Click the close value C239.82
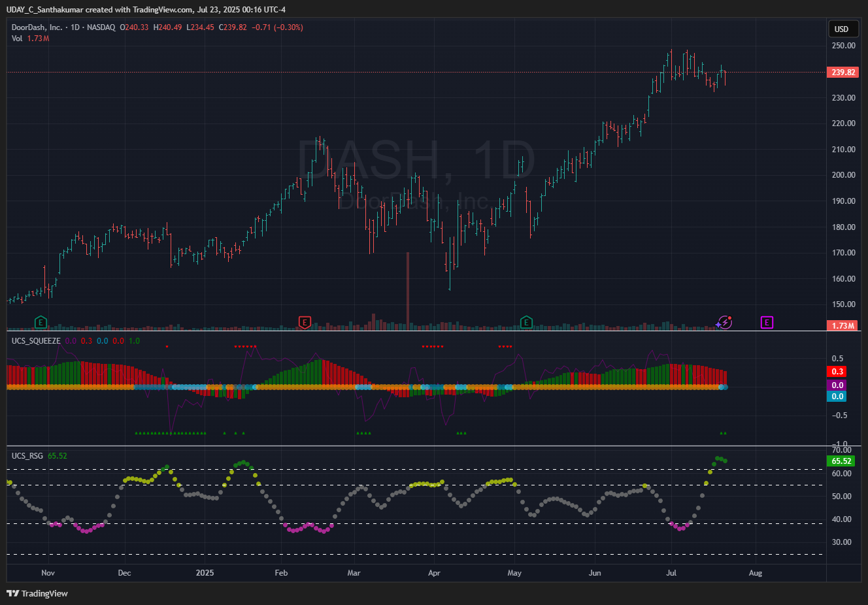Viewport: 868px width, 605px height. pyautogui.click(x=233, y=27)
